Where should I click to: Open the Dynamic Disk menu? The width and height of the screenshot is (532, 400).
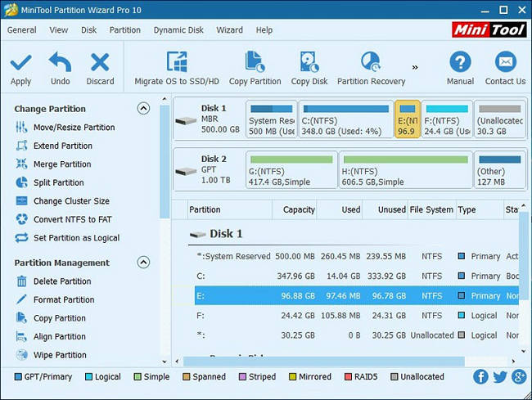pos(178,30)
